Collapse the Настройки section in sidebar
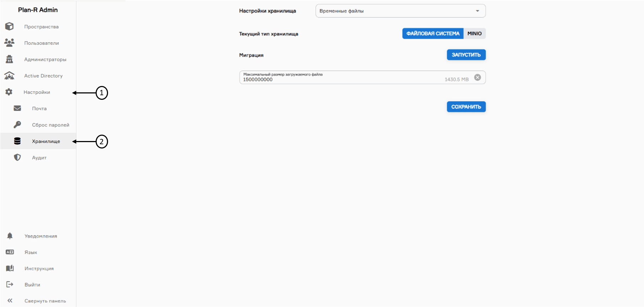644x308 pixels. [x=37, y=92]
